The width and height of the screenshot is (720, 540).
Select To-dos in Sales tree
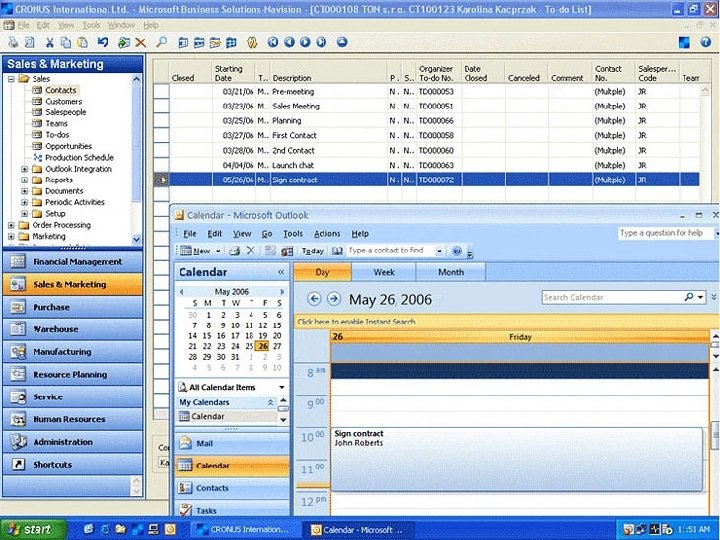pos(57,135)
